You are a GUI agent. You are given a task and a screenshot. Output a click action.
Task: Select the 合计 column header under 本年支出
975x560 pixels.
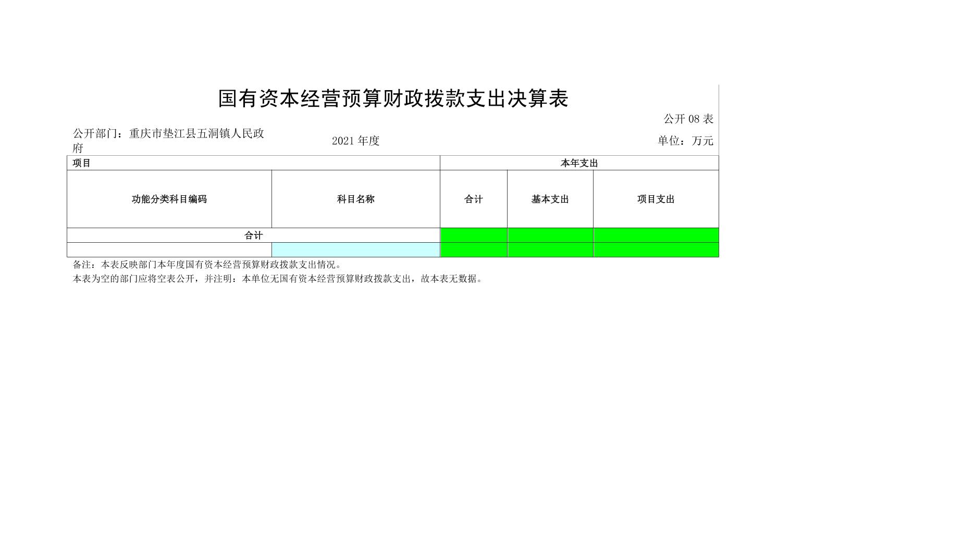tap(473, 199)
